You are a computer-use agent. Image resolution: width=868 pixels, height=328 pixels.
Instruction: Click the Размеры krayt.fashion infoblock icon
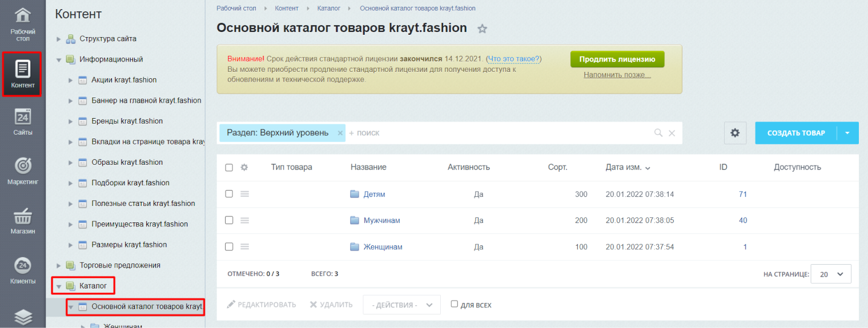click(x=82, y=245)
